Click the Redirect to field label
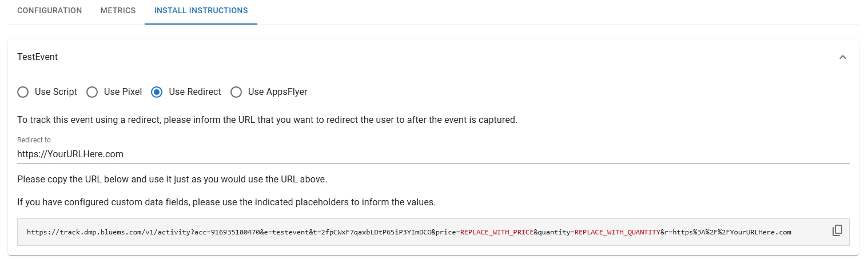This screenshot has height=259, width=868. (34, 140)
